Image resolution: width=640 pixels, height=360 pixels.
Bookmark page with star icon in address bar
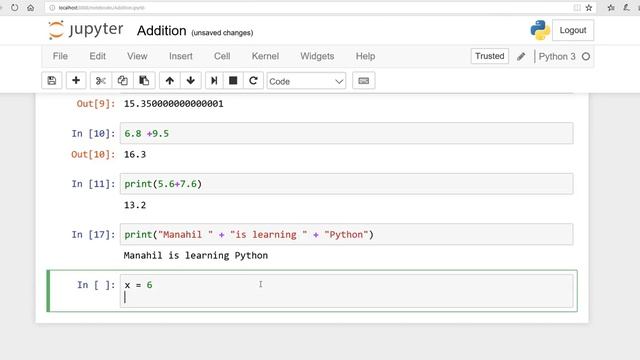click(x=589, y=7)
